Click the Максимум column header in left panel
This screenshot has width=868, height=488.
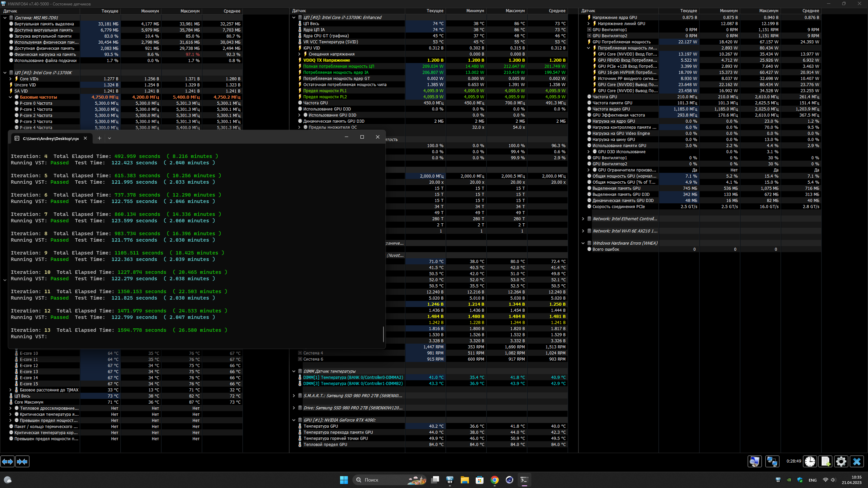coord(190,11)
